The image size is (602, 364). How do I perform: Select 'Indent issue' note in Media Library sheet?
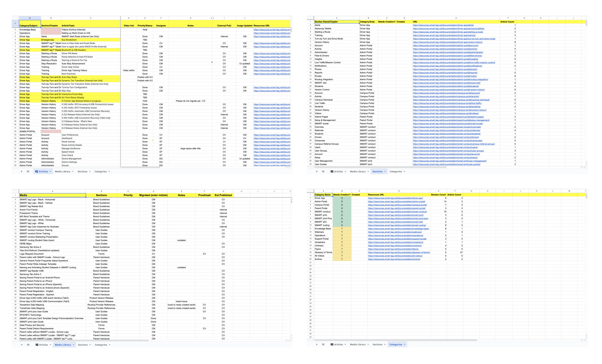[x=181, y=301]
